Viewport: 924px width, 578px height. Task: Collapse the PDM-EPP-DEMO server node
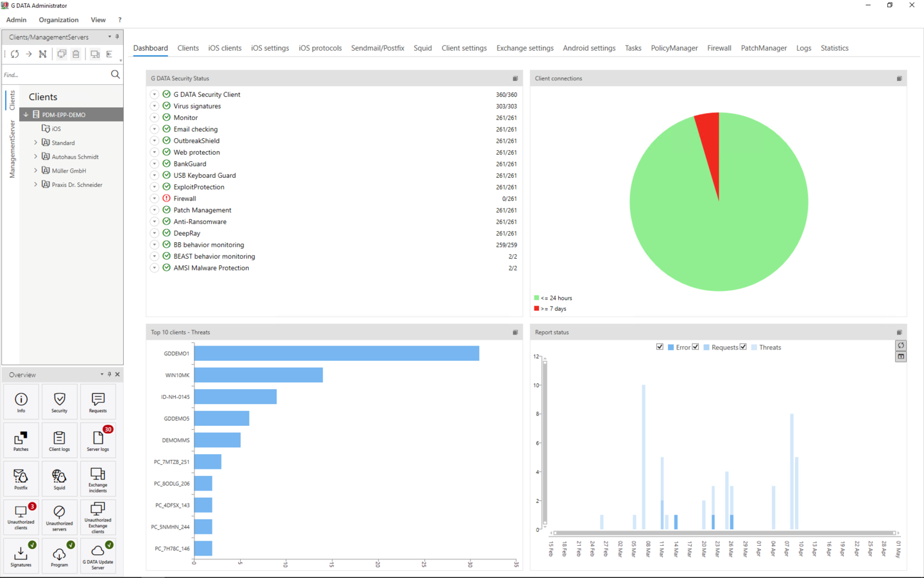[26, 115]
